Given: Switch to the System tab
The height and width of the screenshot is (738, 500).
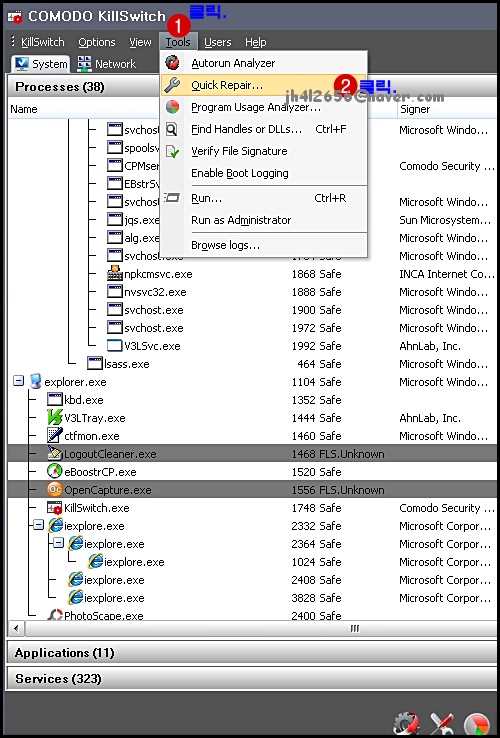Looking at the screenshot, I should pos(40,64).
